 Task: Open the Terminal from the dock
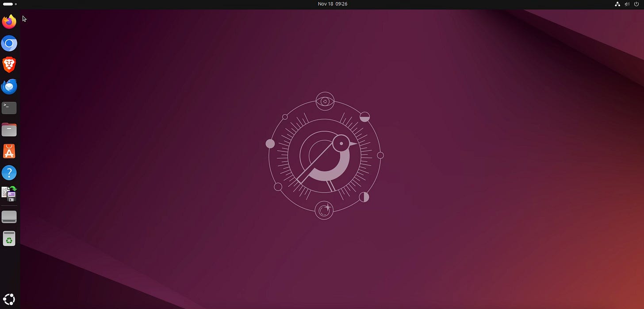[9, 108]
